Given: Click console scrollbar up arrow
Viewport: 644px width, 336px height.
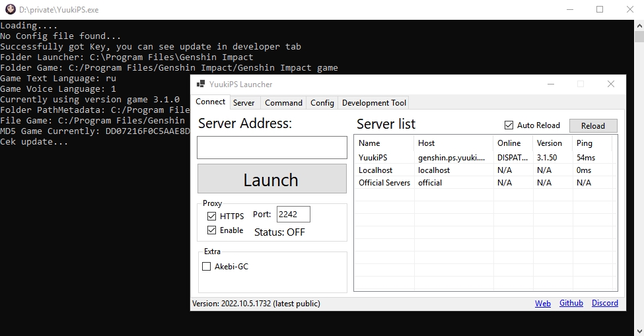Looking at the screenshot, I should coord(639,25).
